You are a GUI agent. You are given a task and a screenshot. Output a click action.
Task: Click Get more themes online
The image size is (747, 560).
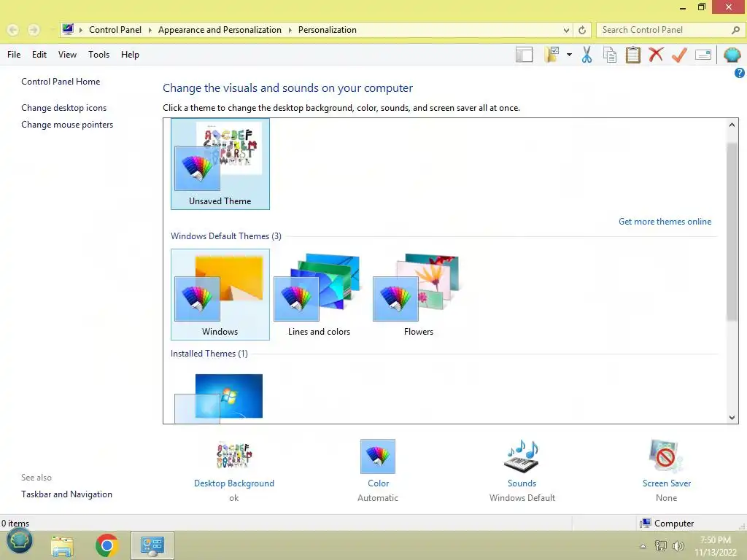coord(665,222)
